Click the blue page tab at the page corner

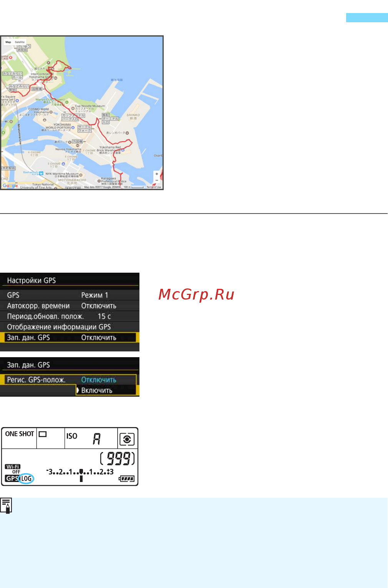pos(367,18)
